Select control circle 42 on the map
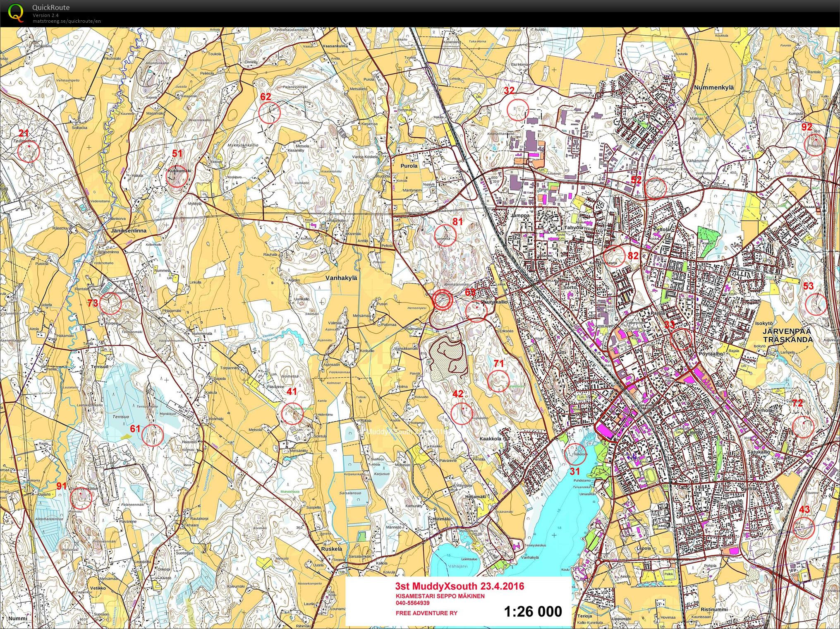Image resolution: width=840 pixels, height=629 pixels. pos(462,413)
